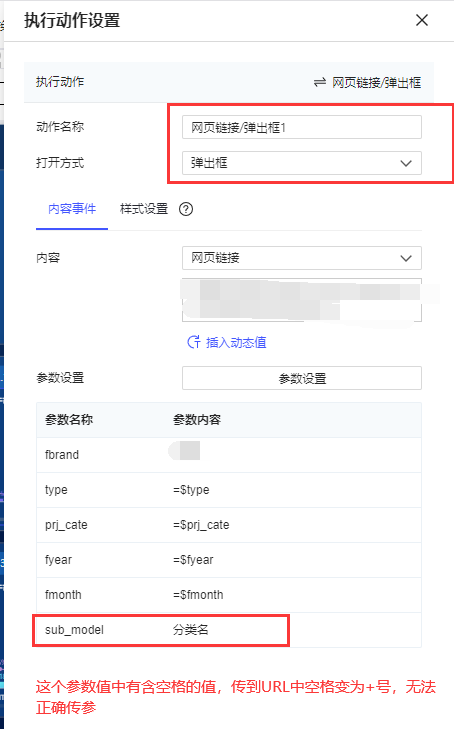
Task: Click the 分类名 parameter value
Action: [191, 630]
